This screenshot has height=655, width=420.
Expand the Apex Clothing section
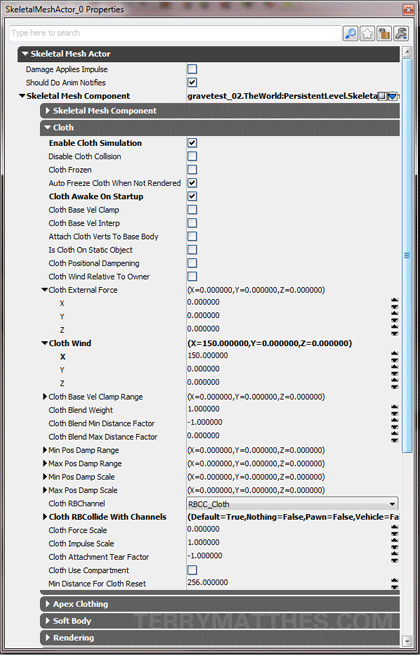coord(219,604)
